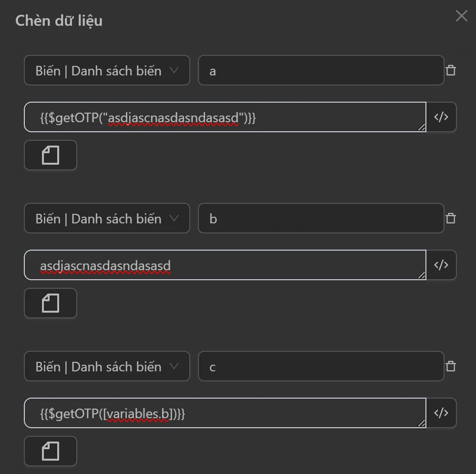Open the first Biến | Danh sách biến dropdown

[x=107, y=71]
